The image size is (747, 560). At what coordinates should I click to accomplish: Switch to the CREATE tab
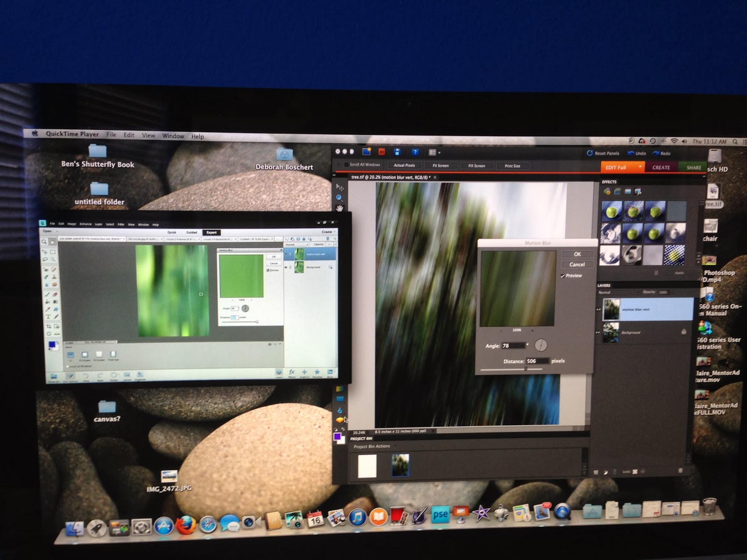click(661, 167)
